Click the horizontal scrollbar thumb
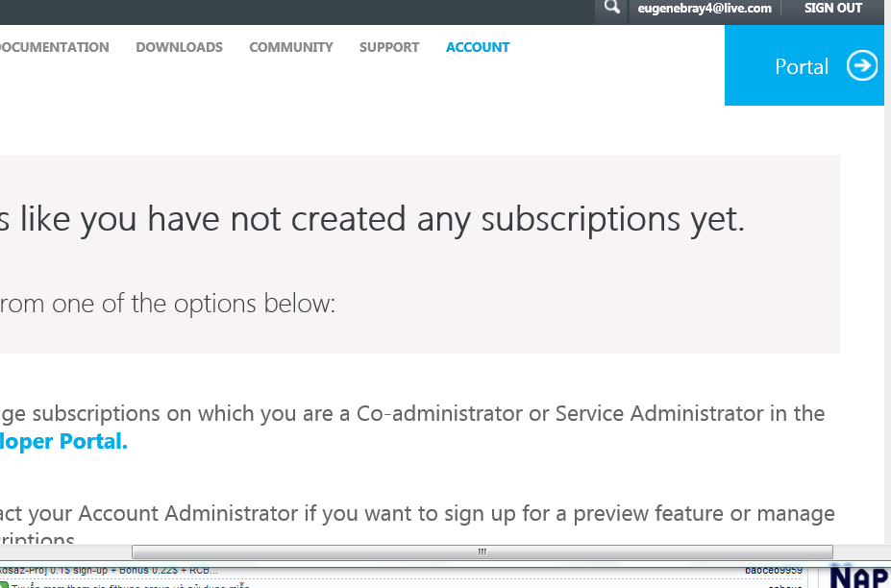This screenshot has width=891, height=588. (x=482, y=552)
